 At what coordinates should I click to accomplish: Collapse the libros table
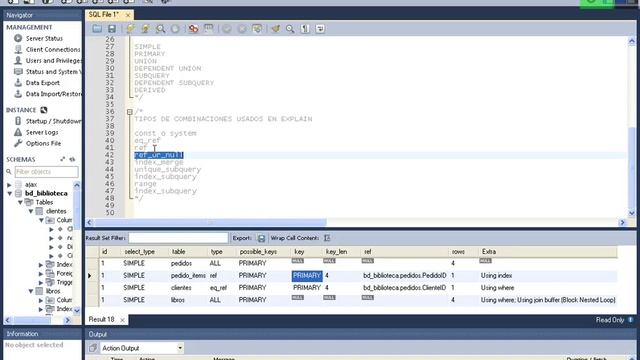31,291
